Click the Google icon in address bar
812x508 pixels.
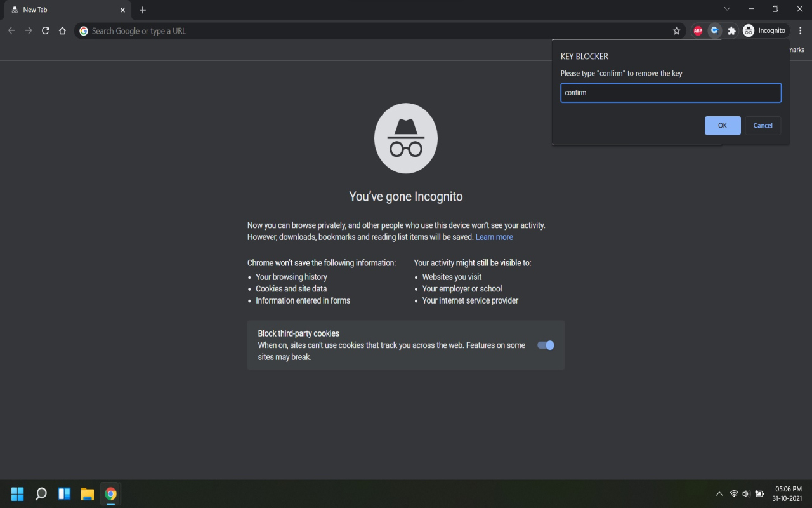[84, 30]
